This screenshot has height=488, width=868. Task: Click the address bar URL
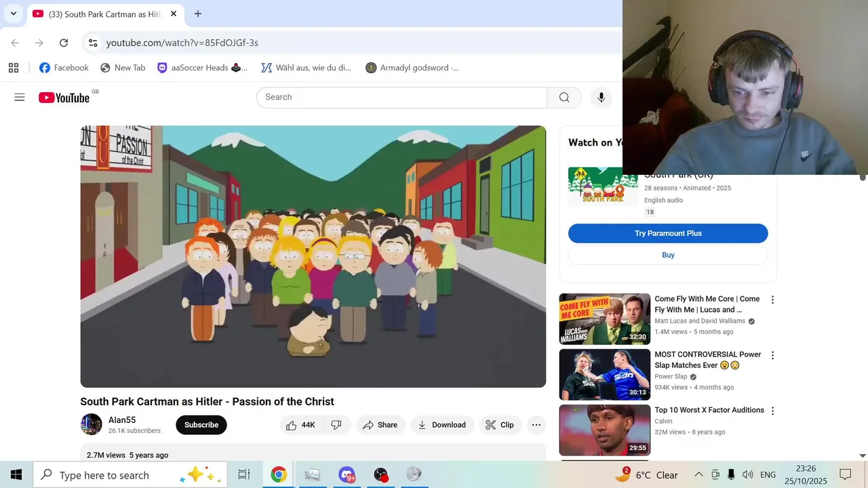click(x=182, y=43)
